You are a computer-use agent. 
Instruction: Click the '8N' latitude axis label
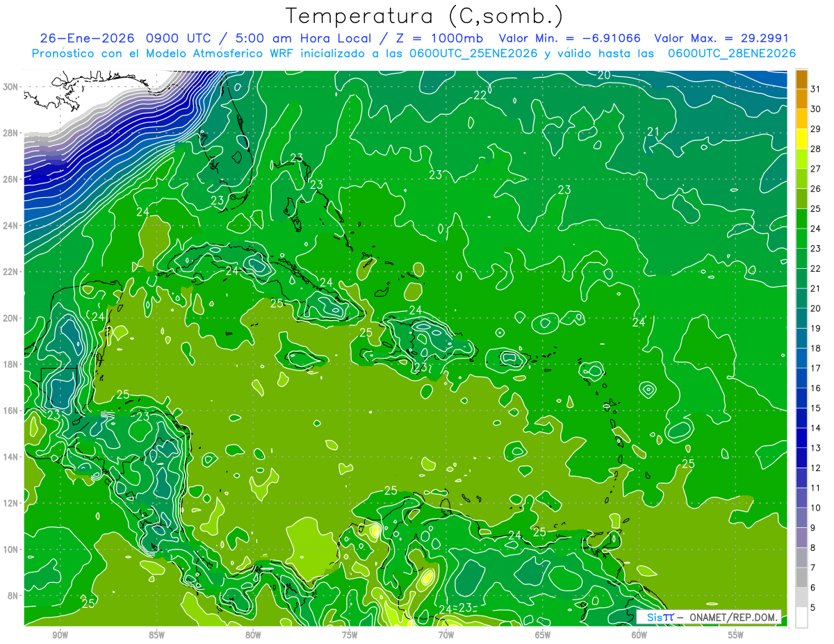tap(14, 595)
